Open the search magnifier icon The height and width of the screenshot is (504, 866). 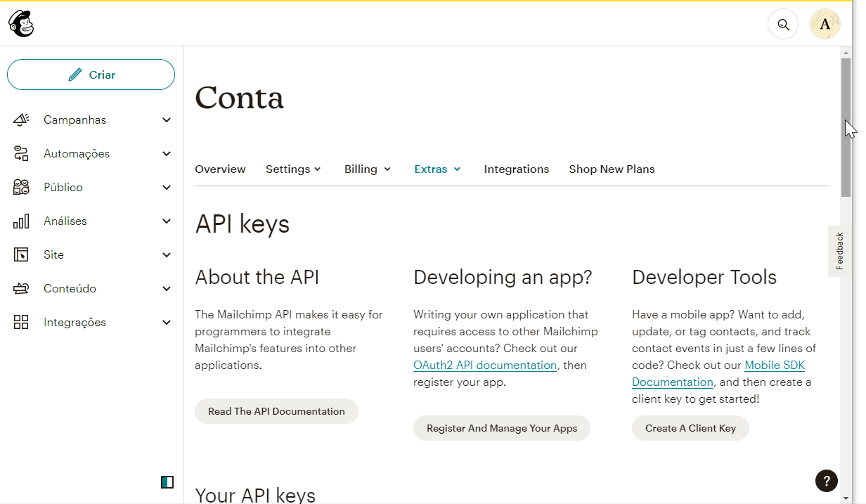point(783,25)
